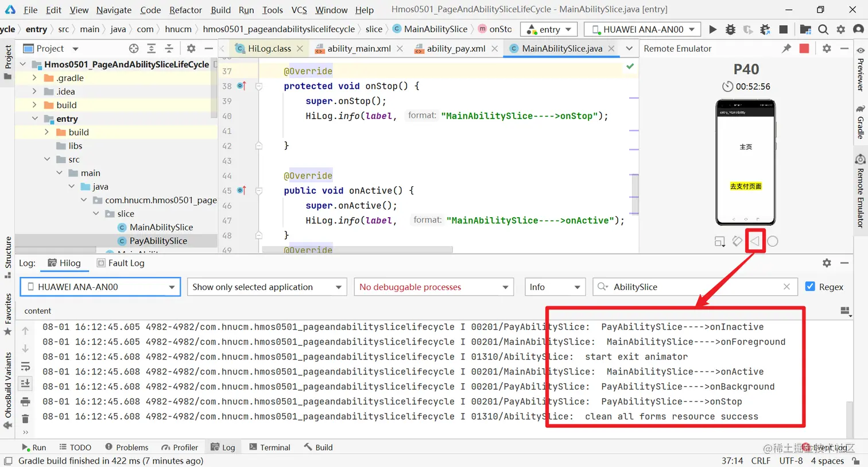Close the MainAbilitySlice.java tab
868x467 pixels.
tap(611, 48)
